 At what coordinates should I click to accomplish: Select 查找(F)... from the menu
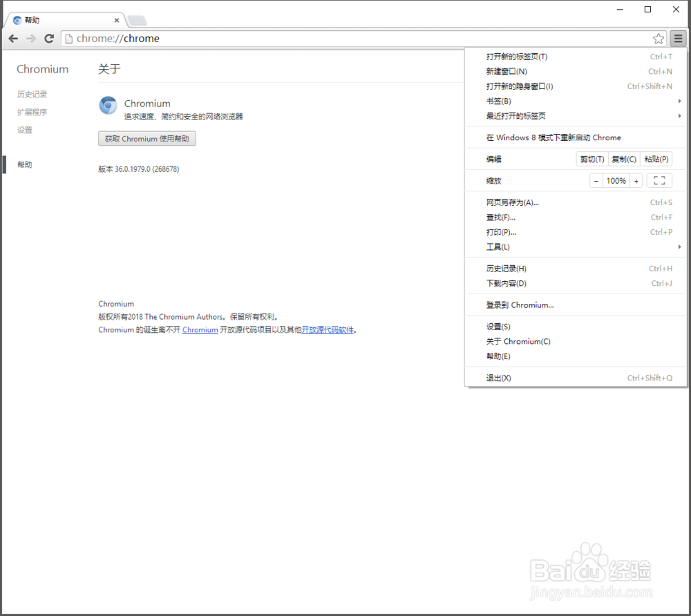(576, 217)
